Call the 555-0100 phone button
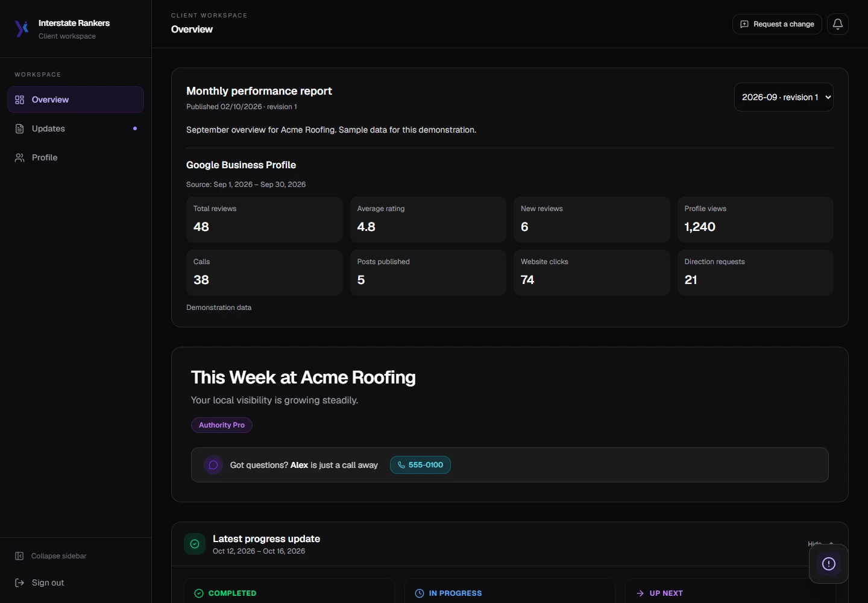 click(420, 465)
